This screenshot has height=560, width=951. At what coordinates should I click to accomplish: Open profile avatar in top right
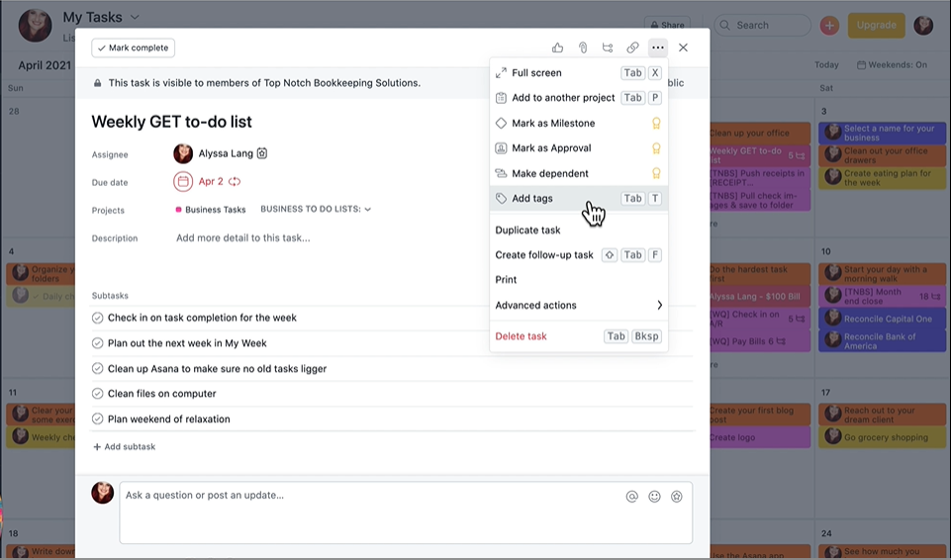(x=923, y=25)
